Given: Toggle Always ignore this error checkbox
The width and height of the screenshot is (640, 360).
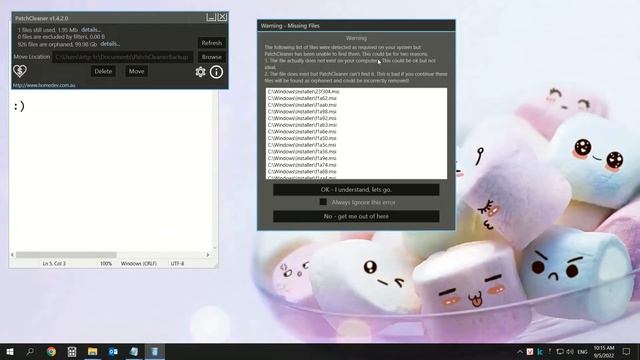Looking at the screenshot, I should tap(323, 202).
